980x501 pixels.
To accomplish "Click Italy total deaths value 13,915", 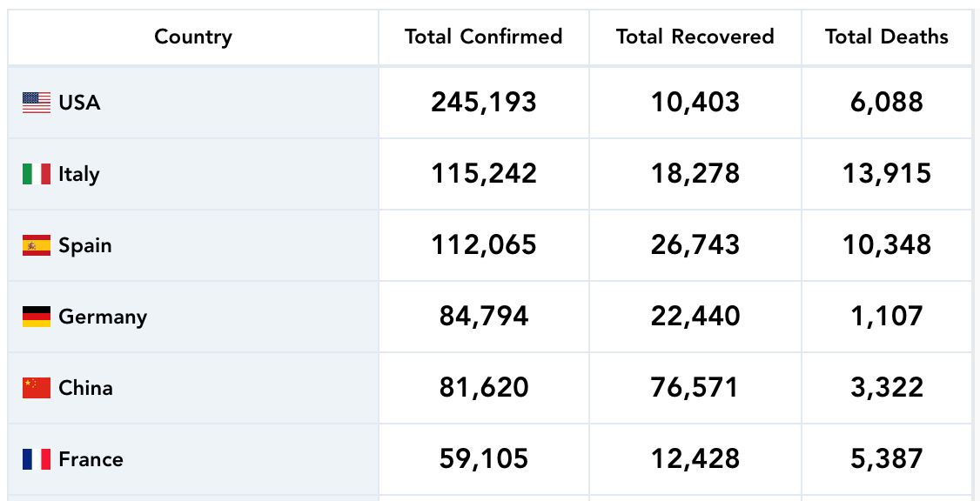I will (x=886, y=174).
